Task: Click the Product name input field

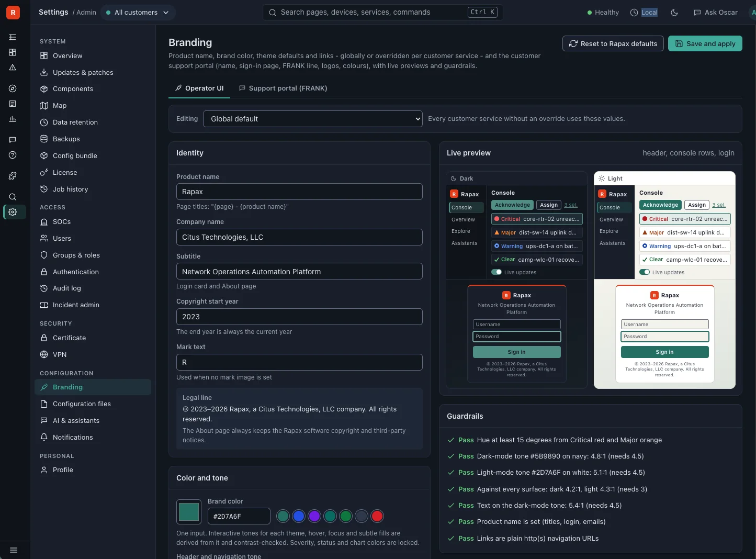Action: (299, 192)
